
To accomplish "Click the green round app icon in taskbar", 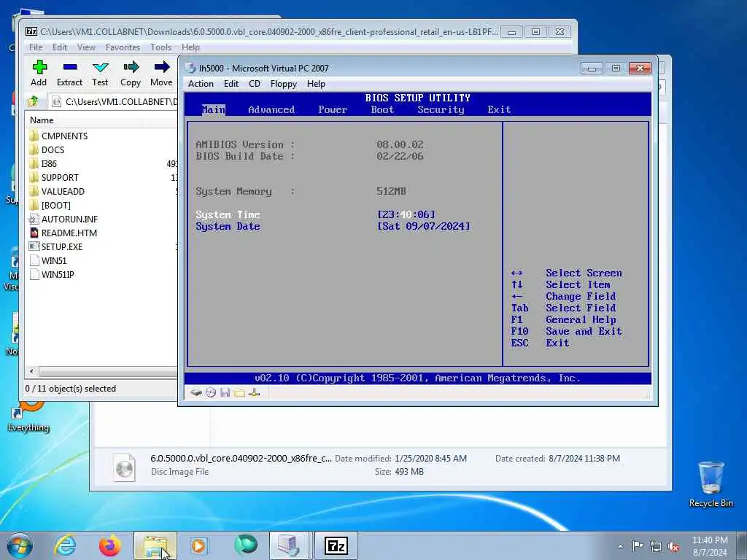I will (x=245, y=545).
